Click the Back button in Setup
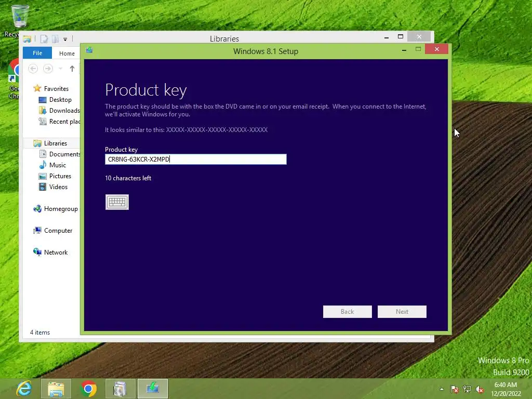 click(x=347, y=312)
